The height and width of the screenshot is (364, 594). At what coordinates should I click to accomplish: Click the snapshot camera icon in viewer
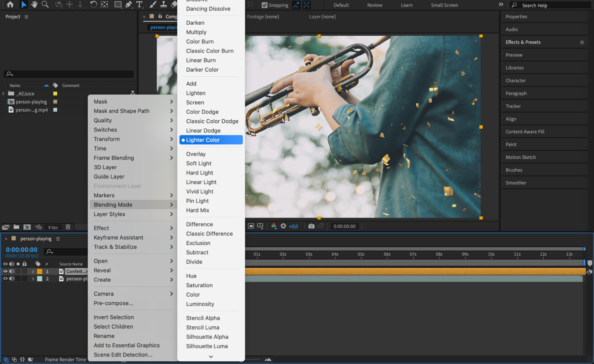pyautogui.click(x=311, y=226)
